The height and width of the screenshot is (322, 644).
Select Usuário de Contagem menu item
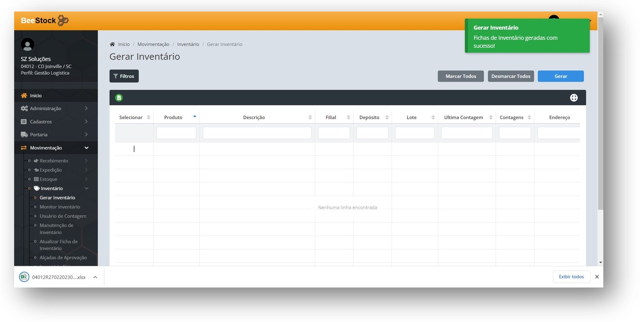[x=63, y=216]
